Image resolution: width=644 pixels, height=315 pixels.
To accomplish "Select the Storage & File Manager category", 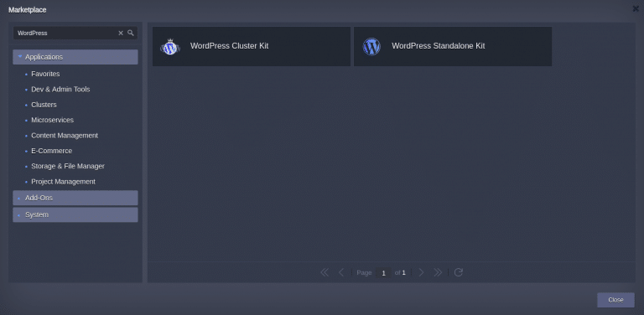I will [68, 166].
